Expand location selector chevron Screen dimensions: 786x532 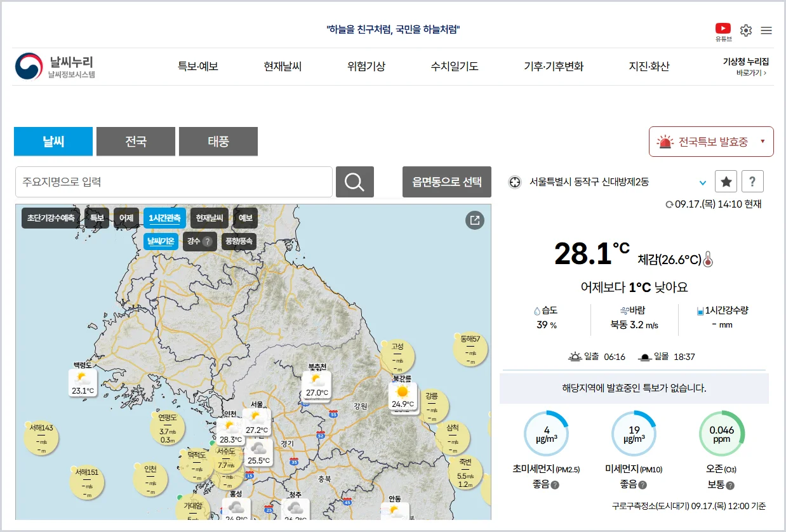click(x=703, y=183)
